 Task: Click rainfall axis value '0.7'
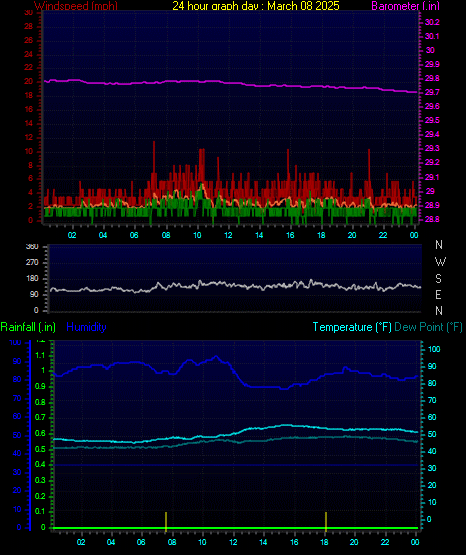tap(40, 418)
